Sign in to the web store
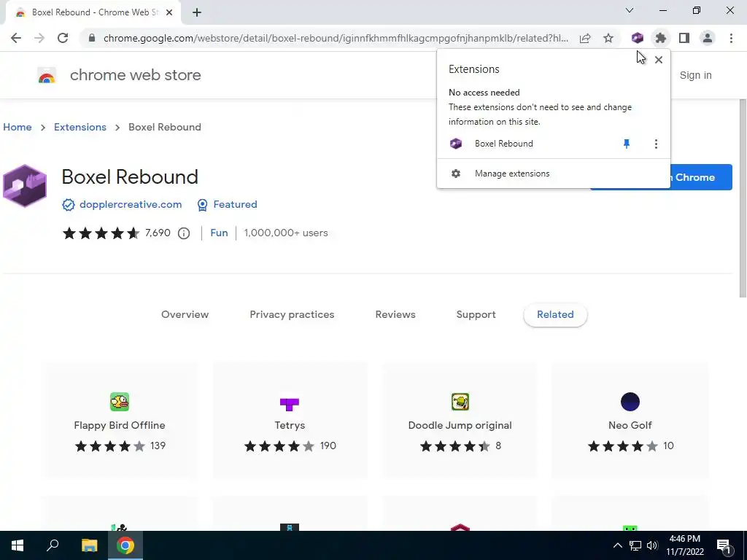This screenshot has height=560, width=747. point(695,75)
